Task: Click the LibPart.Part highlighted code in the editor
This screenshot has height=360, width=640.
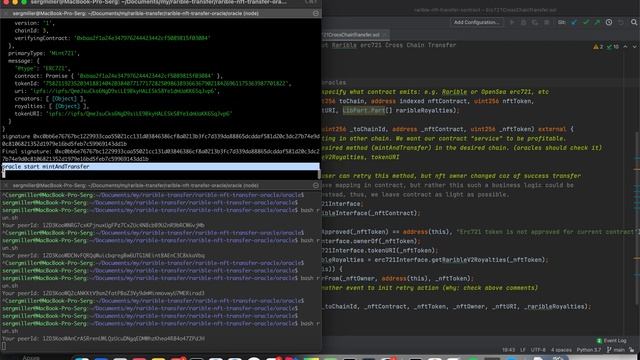Action: point(364,111)
